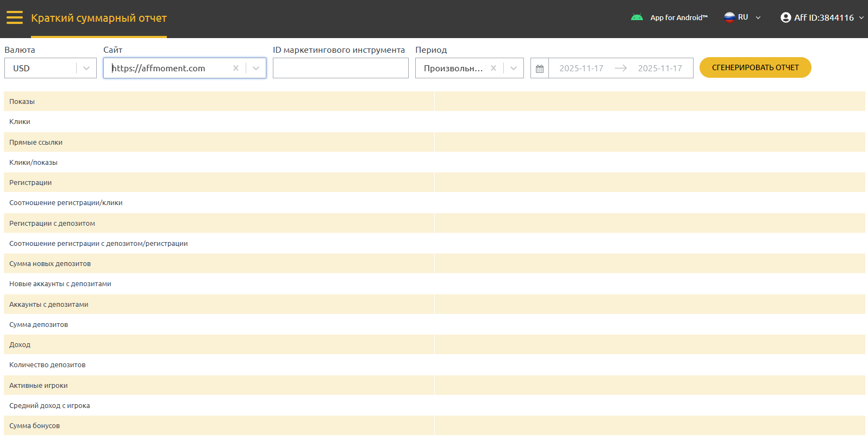
Task: Open the Aff ID:3844116 account menu
Action: click(x=823, y=17)
